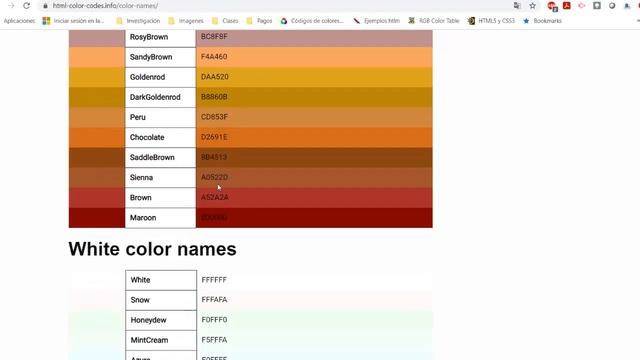Open the Clases bookmarks folder
The image size is (640, 360).
point(225,21)
